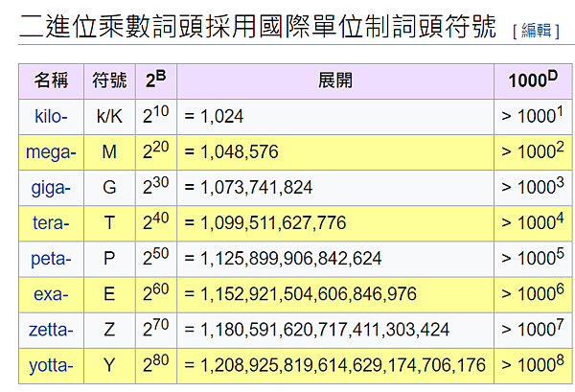575x392 pixels.
Task: Select the k/K symbol cell
Action: (x=109, y=116)
